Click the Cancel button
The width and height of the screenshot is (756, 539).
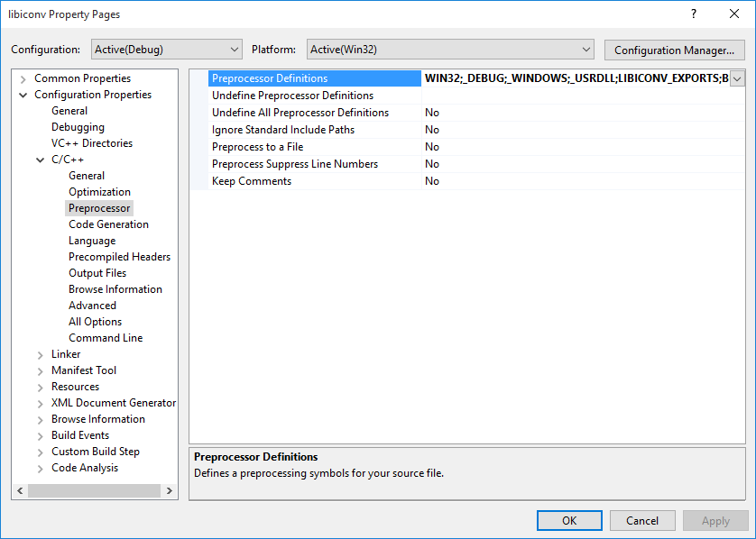[x=642, y=521]
